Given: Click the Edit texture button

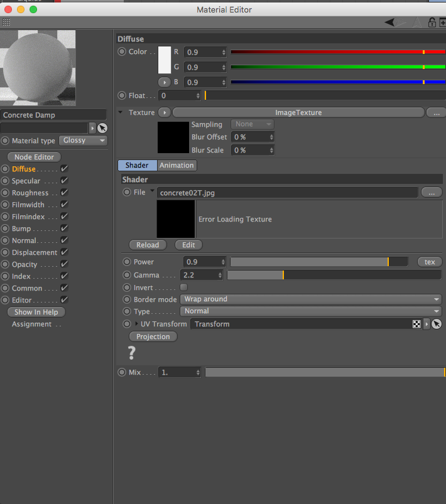Looking at the screenshot, I should 188,245.
